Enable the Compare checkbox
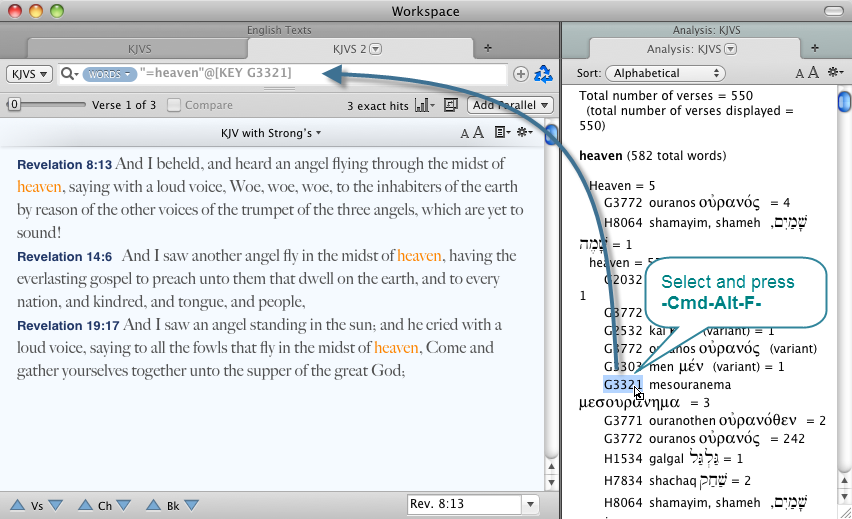 175,105
